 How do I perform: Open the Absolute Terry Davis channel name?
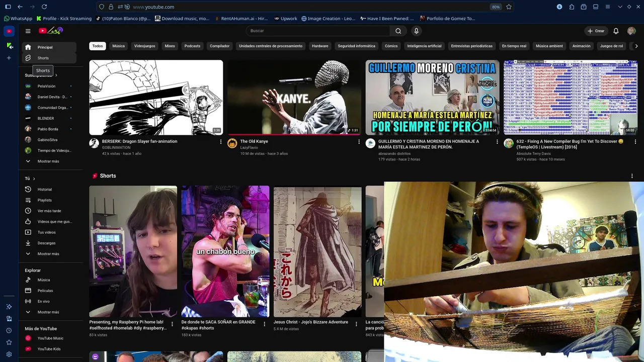click(533, 154)
